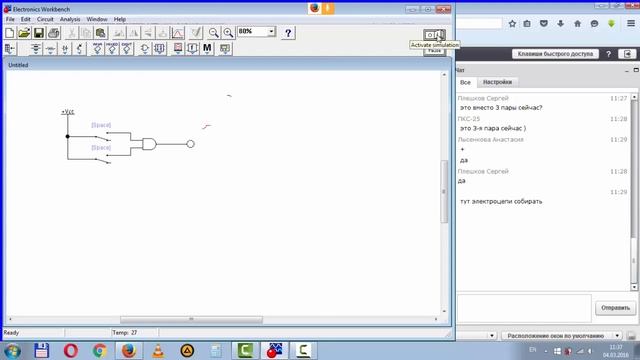The width and height of the screenshot is (640, 360).
Task: Open the Miscellaneous M parts bin
Action: tap(207, 49)
